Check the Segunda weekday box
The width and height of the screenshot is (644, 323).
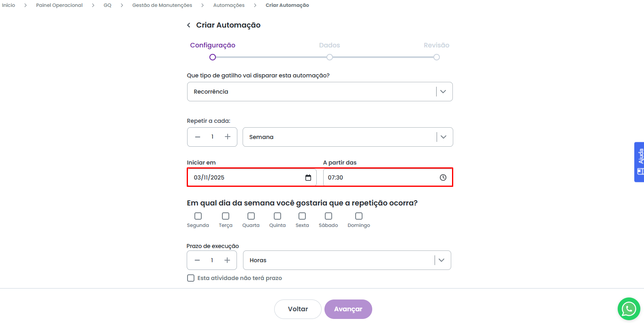198,216
